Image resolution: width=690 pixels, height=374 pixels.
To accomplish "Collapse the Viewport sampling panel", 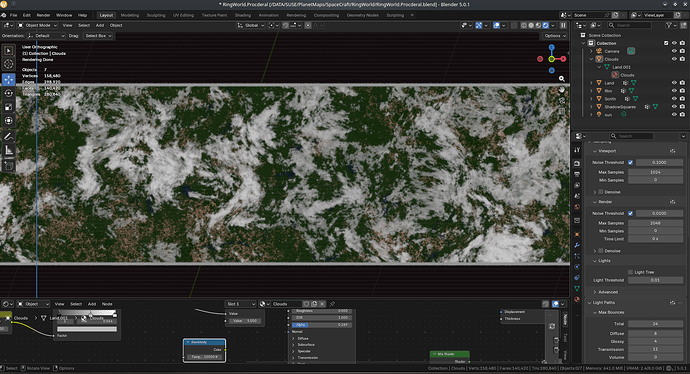I will point(595,151).
